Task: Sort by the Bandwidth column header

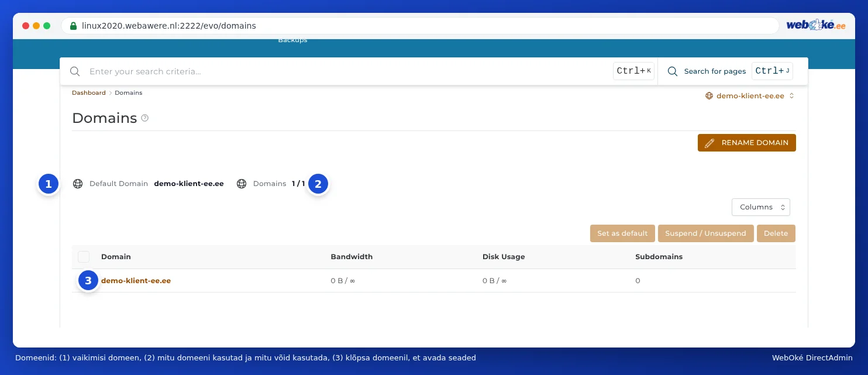Action: tap(352, 257)
